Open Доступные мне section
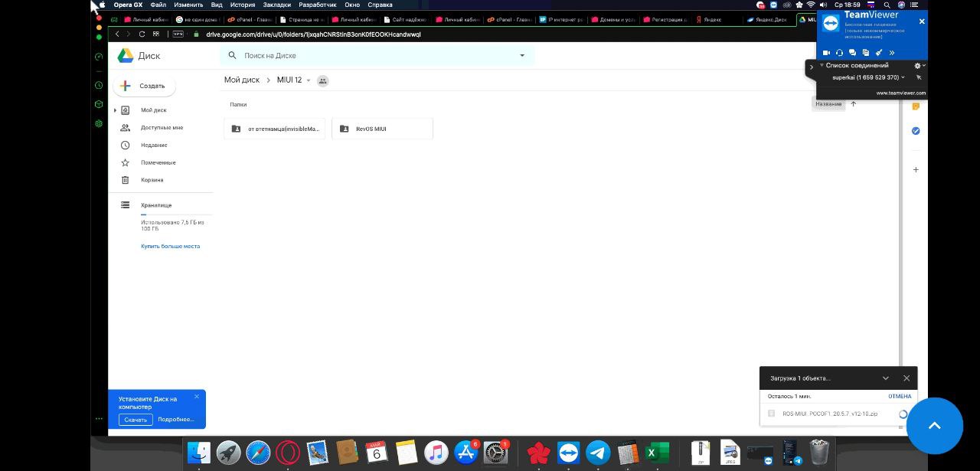 [x=162, y=128]
